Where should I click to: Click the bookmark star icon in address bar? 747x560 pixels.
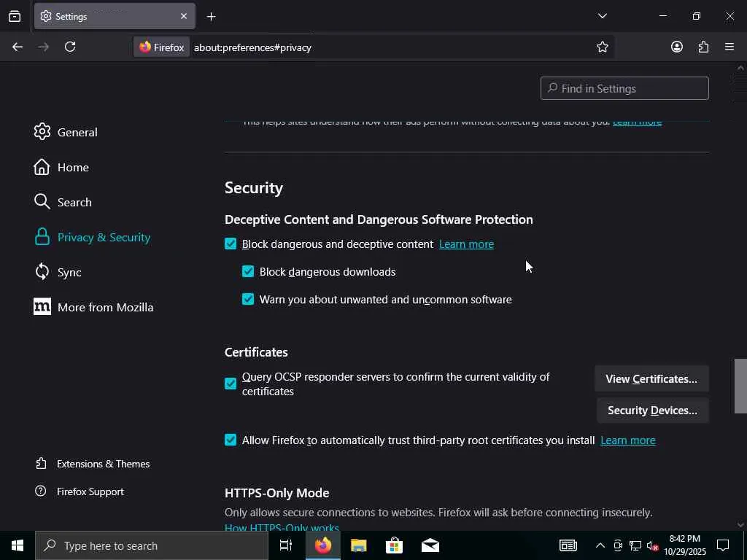603,47
